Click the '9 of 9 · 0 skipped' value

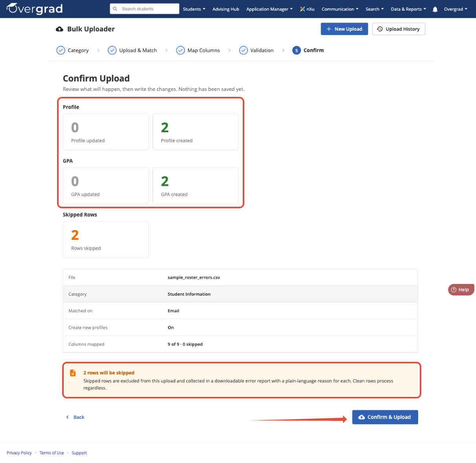(x=185, y=344)
